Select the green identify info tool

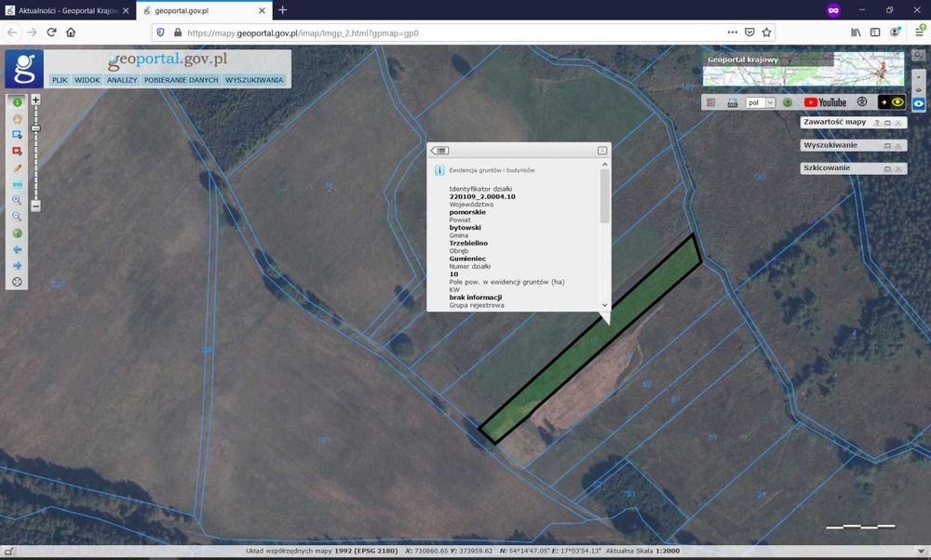(x=17, y=102)
